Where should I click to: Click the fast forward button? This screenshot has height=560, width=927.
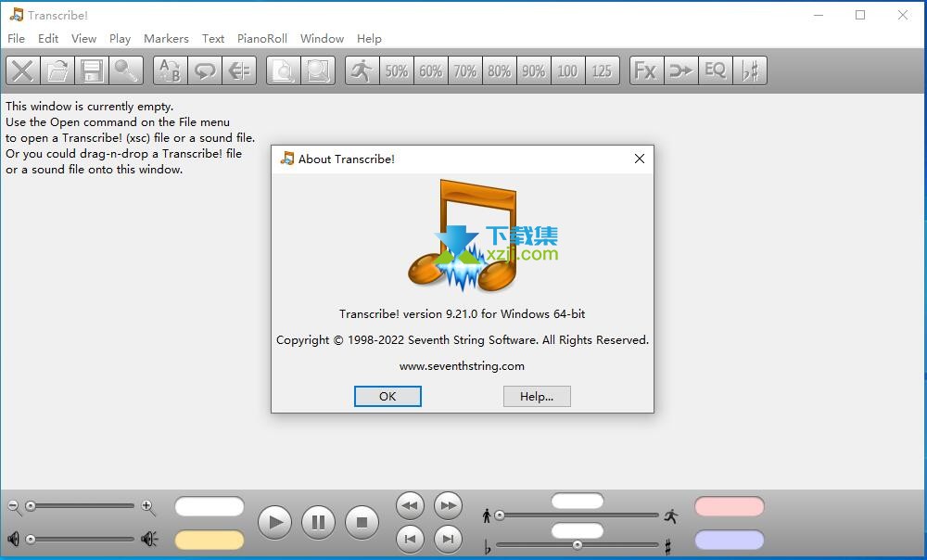tap(448, 505)
